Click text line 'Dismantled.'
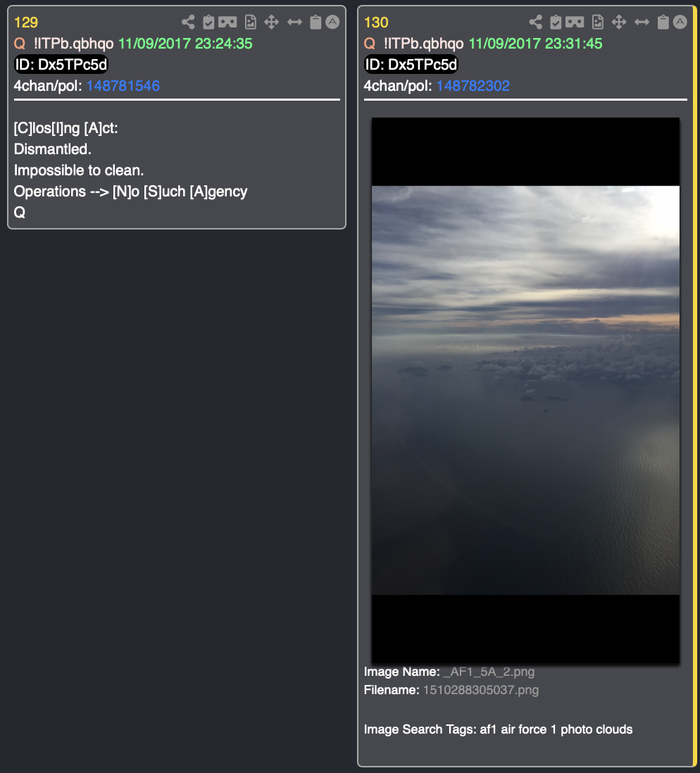 click(53, 149)
